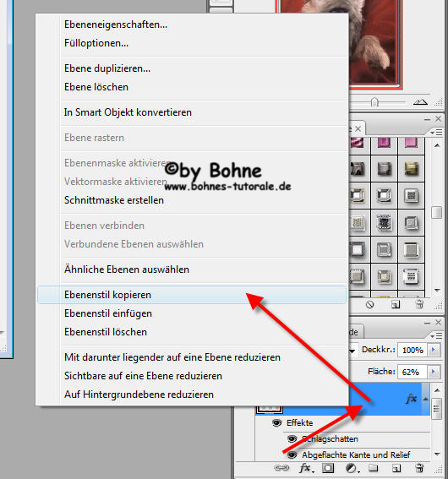Open the fx layer style button
The width and height of the screenshot is (448, 479).
click(x=306, y=468)
